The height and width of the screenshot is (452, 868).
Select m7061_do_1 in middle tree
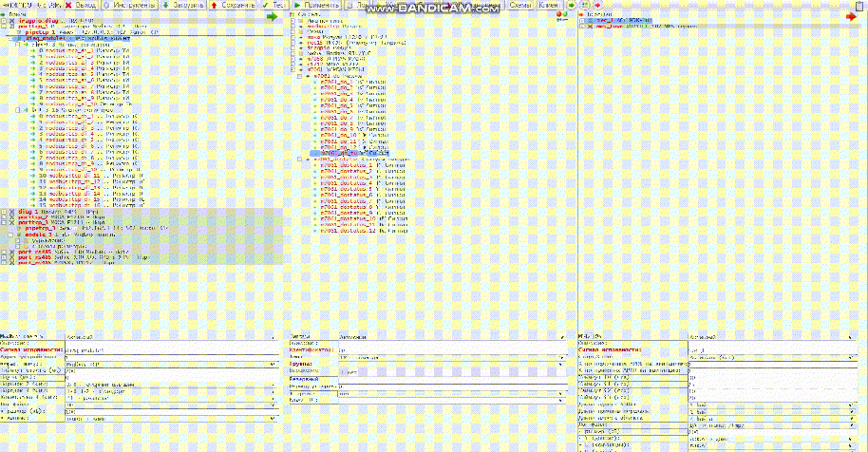(x=353, y=82)
